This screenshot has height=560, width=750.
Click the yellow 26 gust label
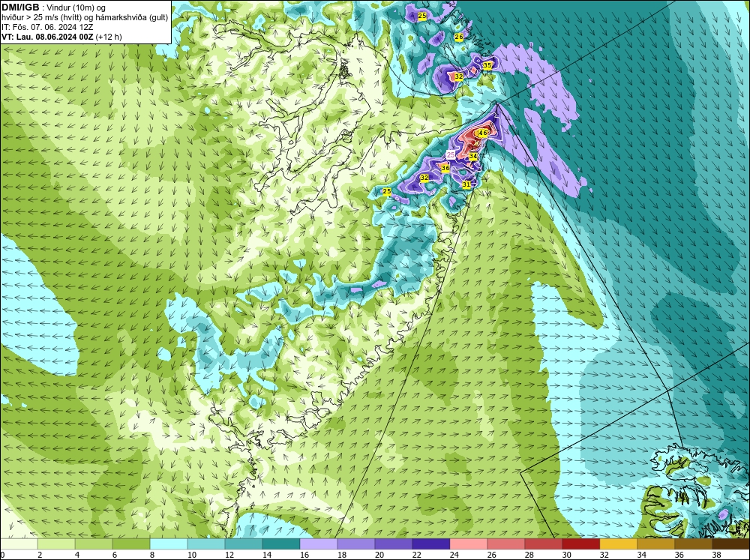pyautogui.click(x=459, y=37)
